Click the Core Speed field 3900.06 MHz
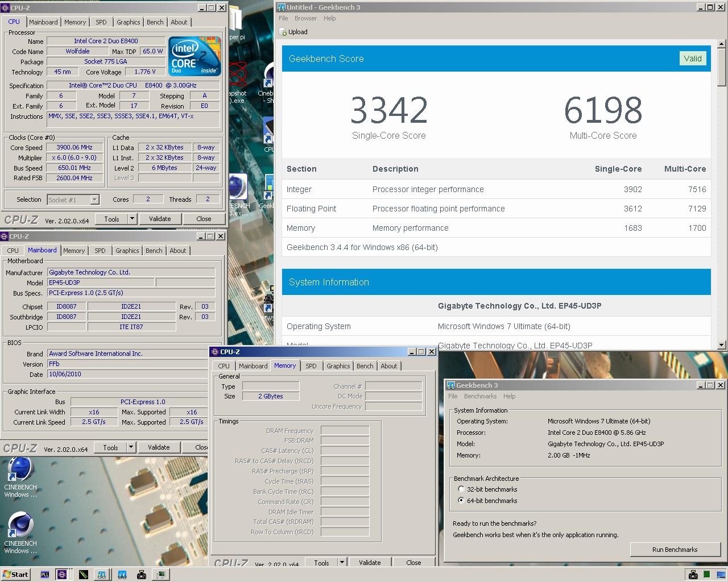Image resolution: width=728 pixels, height=582 pixels. click(75, 147)
